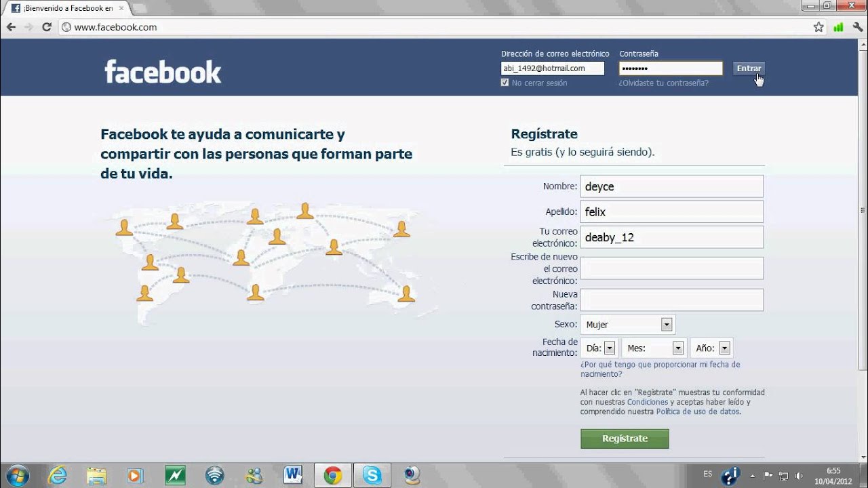868x488 pixels.
Task: Click the volume speaker tray icon
Action: click(x=800, y=475)
